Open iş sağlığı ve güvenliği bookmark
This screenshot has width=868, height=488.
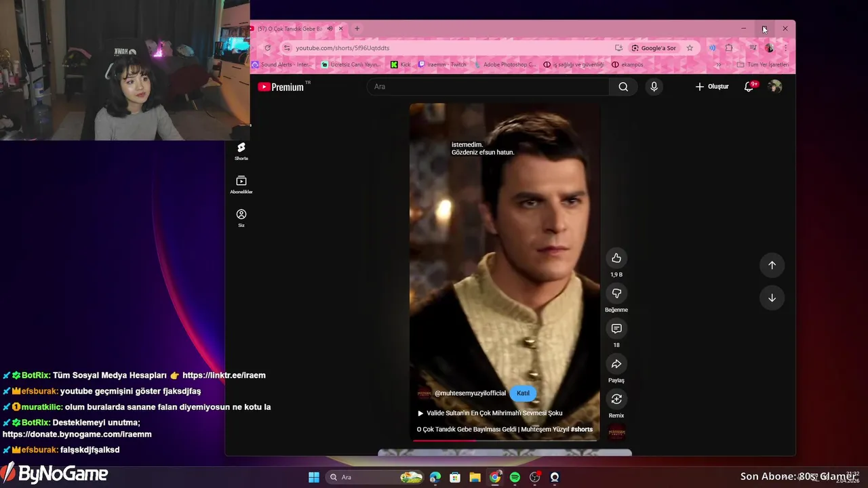(x=574, y=64)
